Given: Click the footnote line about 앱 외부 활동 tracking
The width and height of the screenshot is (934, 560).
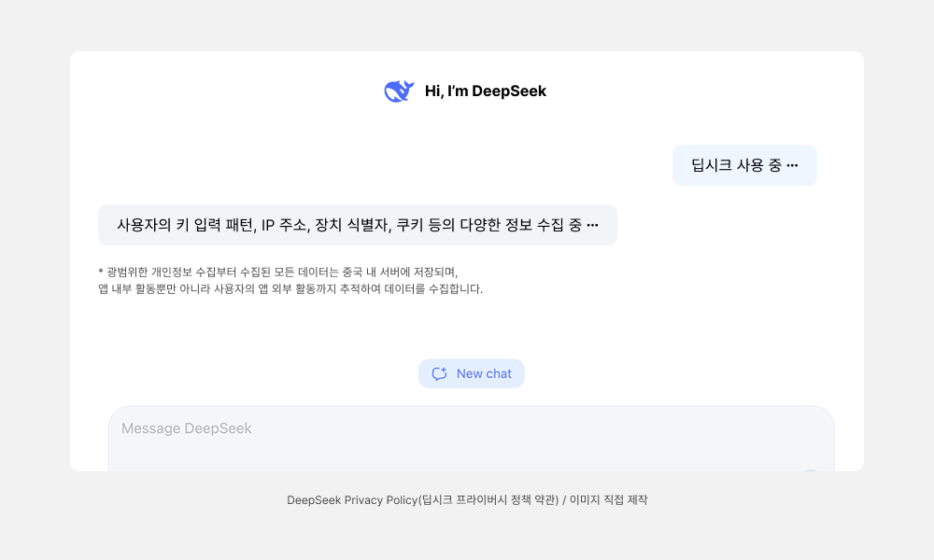Looking at the screenshot, I should 290,288.
